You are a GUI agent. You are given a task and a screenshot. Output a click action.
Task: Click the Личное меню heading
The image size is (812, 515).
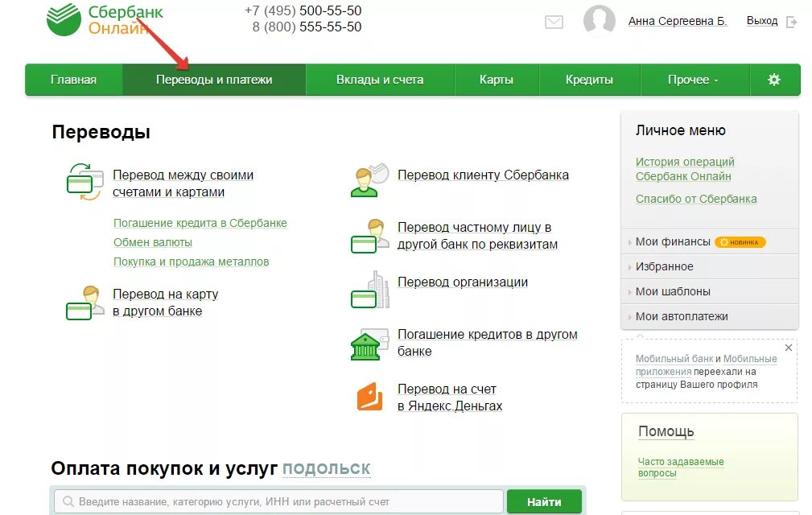pyautogui.click(x=681, y=130)
